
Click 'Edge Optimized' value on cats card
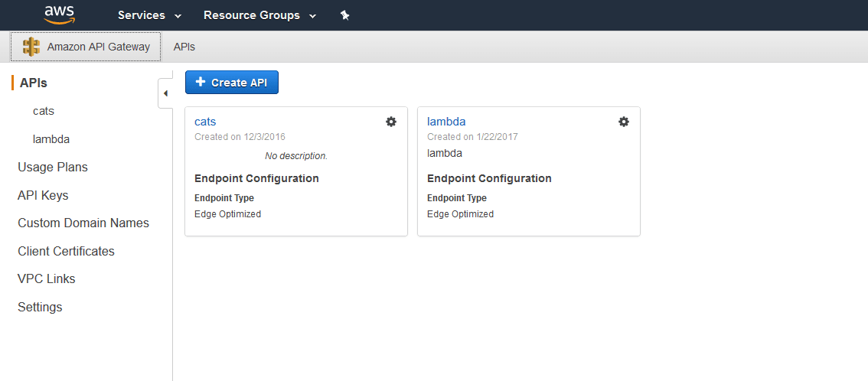point(227,214)
